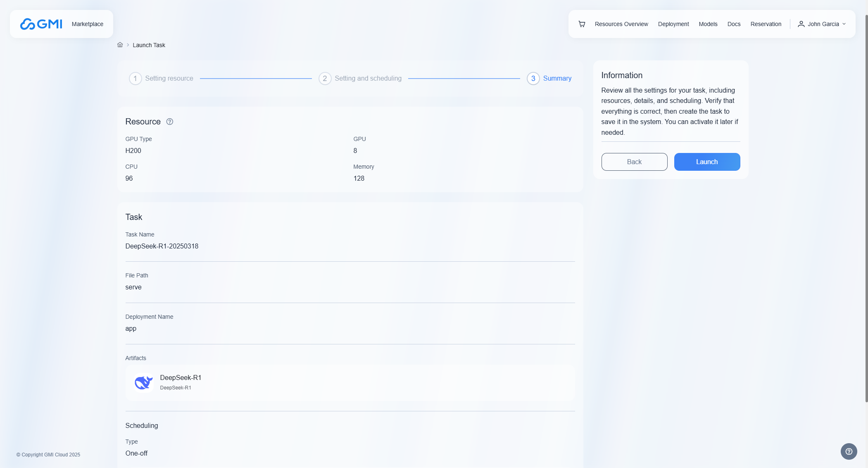Screen dimensions: 868x468
Task: Click the Launch button
Action: pyautogui.click(x=707, y=162)
